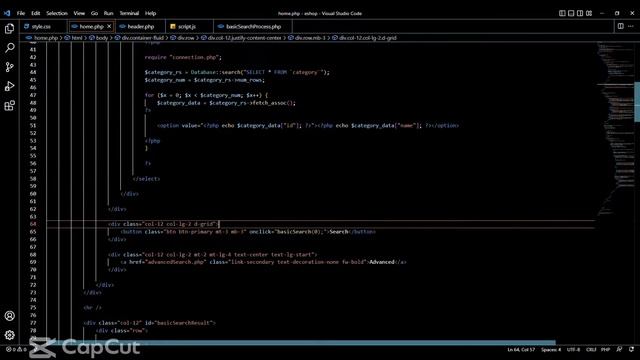This screenshot has width=640, height=360.
Task: Click the notifications bell in status bar
Action: point(631,349)
